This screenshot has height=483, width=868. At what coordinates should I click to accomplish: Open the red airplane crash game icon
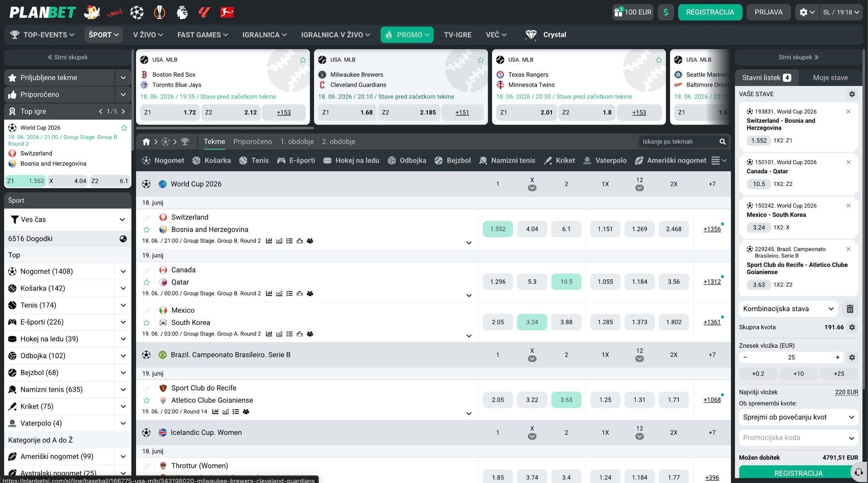coord(114,13)
